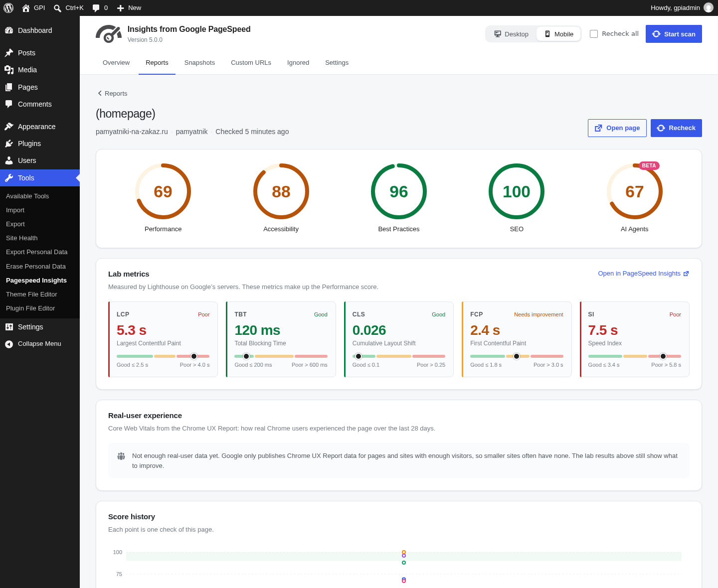Click the CLS 0.026 metric value
The image size is (718, 588).
[369, 330]
